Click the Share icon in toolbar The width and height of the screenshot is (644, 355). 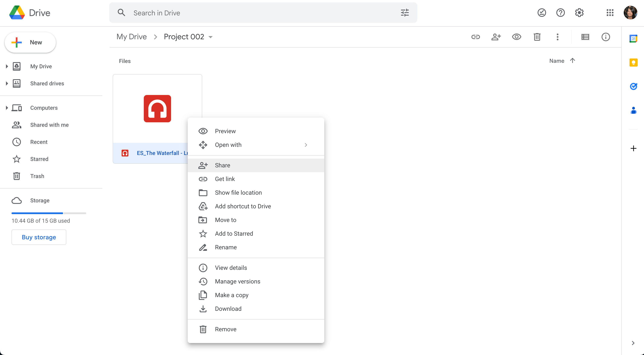pos(496,37)
